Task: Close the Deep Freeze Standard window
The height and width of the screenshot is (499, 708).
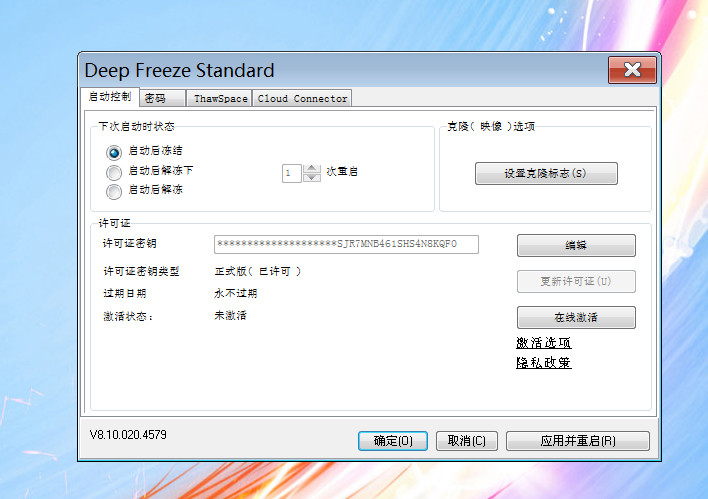Action: coord(632,70)
